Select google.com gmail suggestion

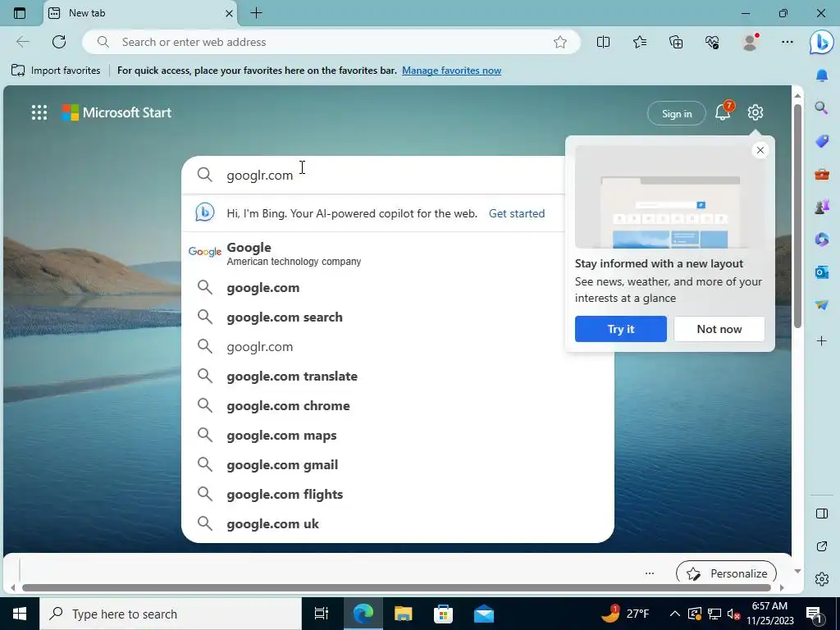click(x=398, y=464)
